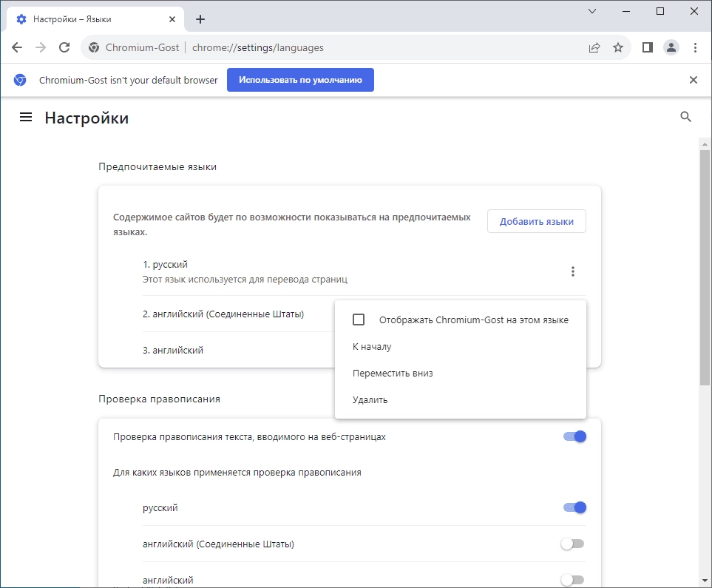Image resolution: width=712 pixels, height=588 pixels.
Task: Maximize the browser window
Action: pyautogui.click(x=660, y=11)
